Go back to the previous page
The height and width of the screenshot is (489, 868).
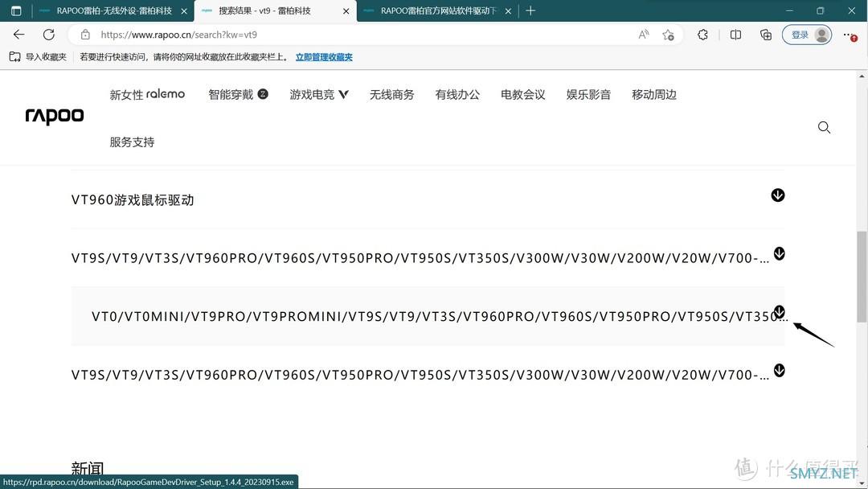coord(18,35)
